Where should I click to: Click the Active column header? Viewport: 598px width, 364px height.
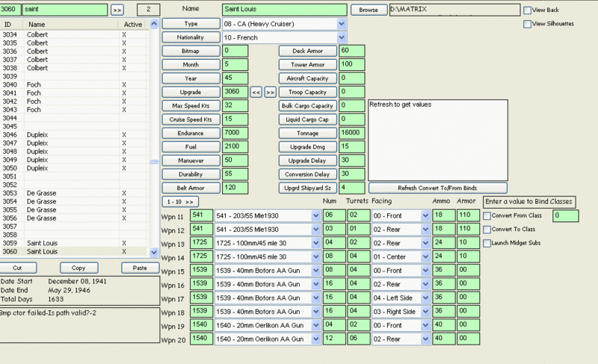tap(133, 25)
